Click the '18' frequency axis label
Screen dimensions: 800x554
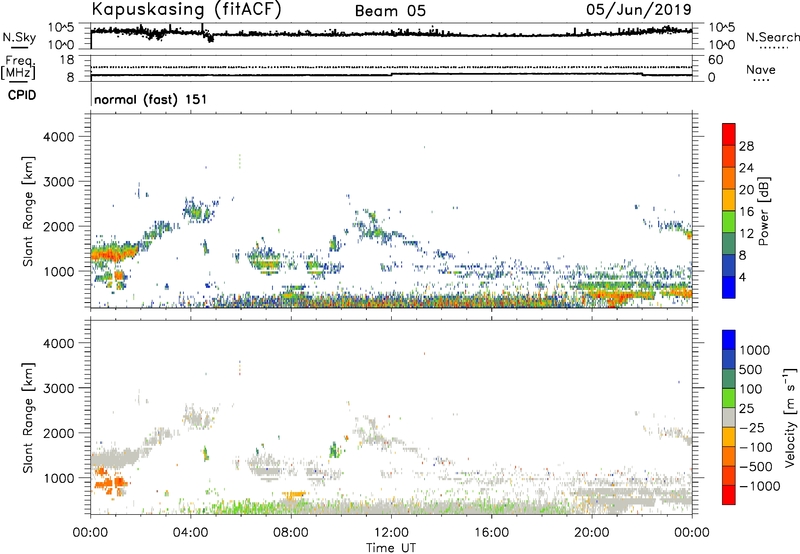tap(66, 60)
